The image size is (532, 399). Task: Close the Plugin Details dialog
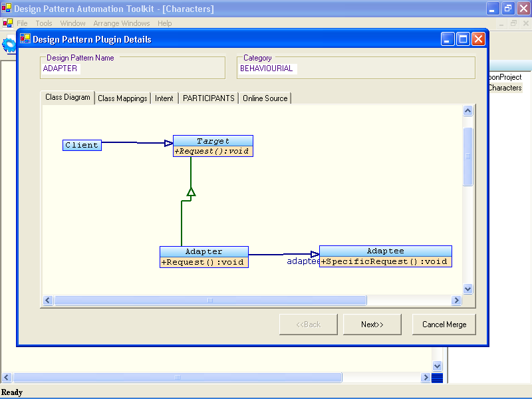click(478, 39)
